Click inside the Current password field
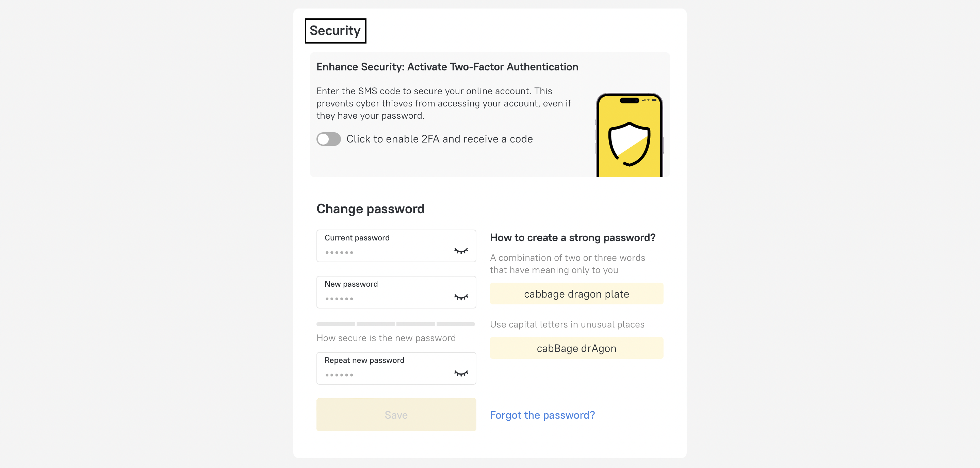 380,246
